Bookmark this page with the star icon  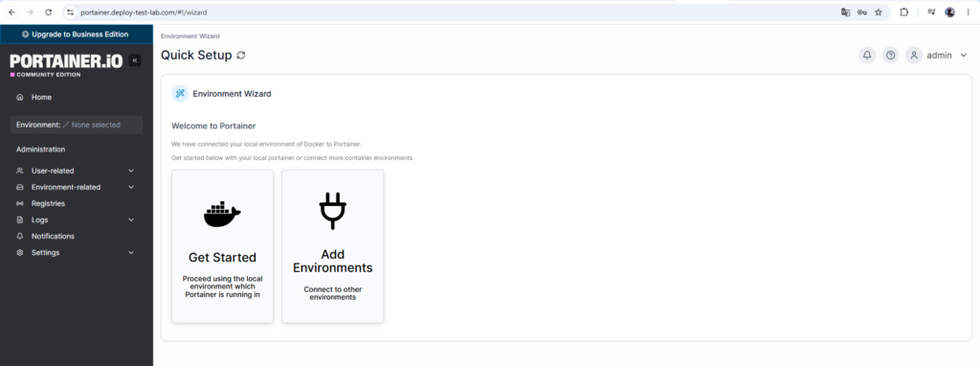(x=879, y=11)
